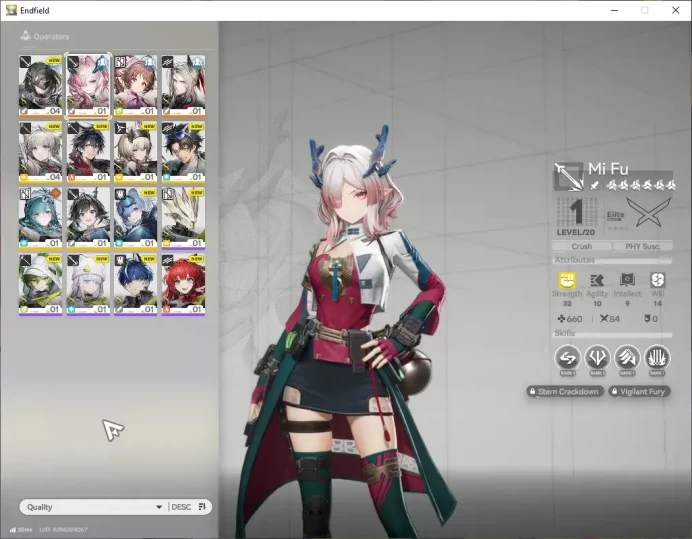Choose the long white-haired operator with red horn
The image size is (692, 539).
click(183, 86)
